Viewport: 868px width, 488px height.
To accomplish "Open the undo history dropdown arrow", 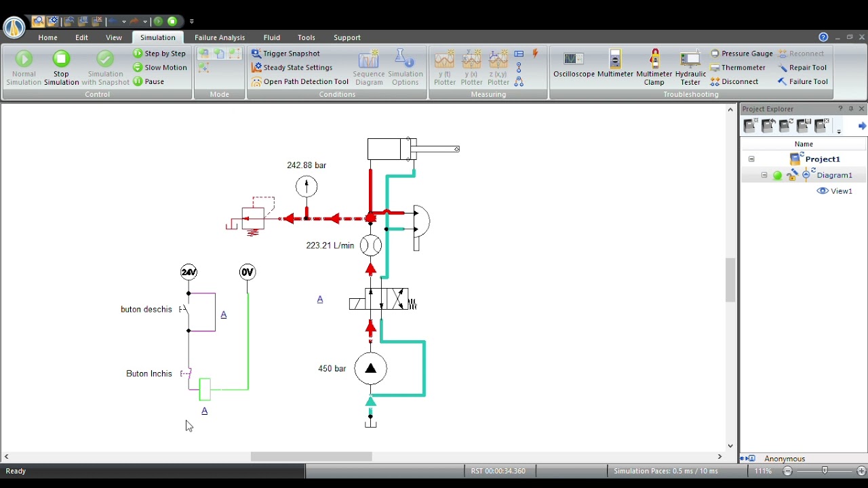I will [x=124, y=22].
